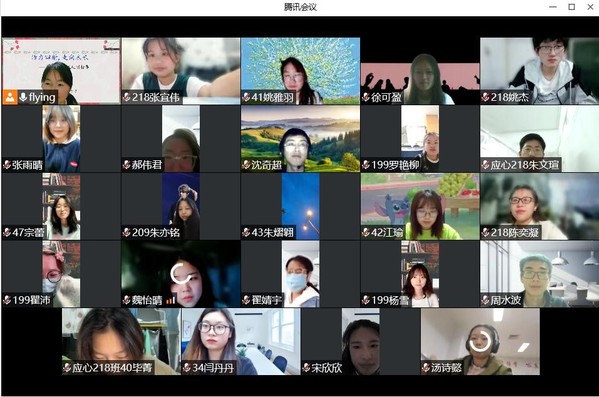
Task: Click muted mic icon beside 汤诗懿
Action: [426, 368]
